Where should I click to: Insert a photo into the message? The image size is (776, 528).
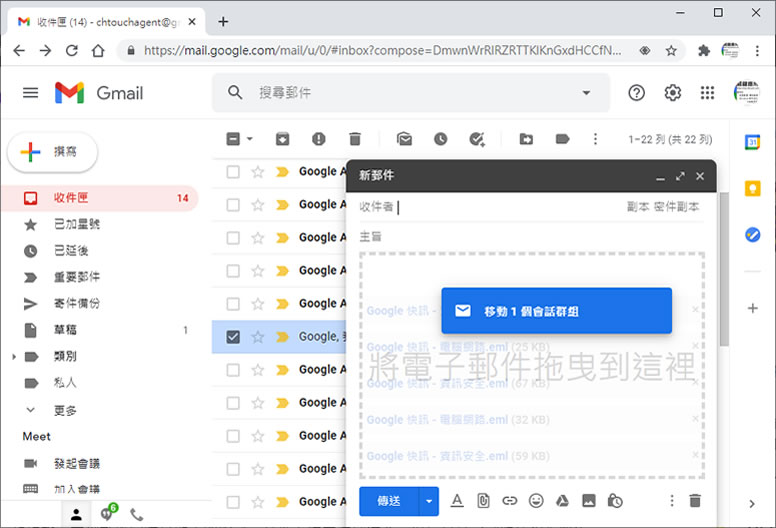[x=589, y=501]
